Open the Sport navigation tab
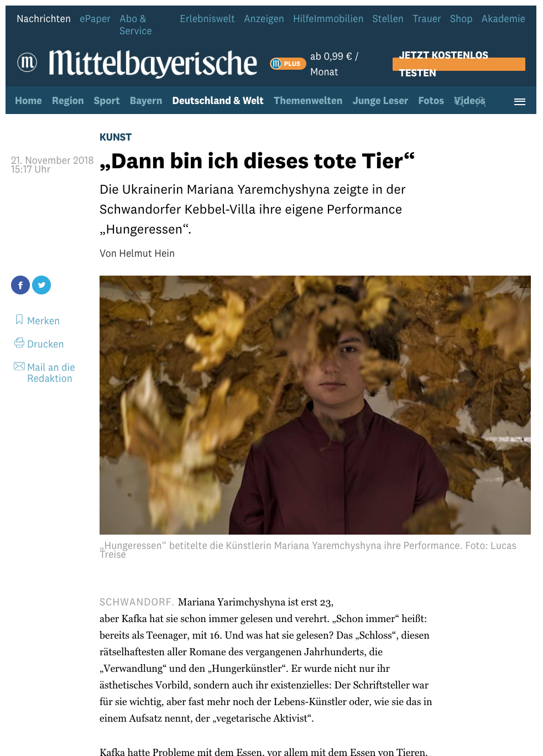Viewport: 543px width, 756px height. [x=107, y=100]
